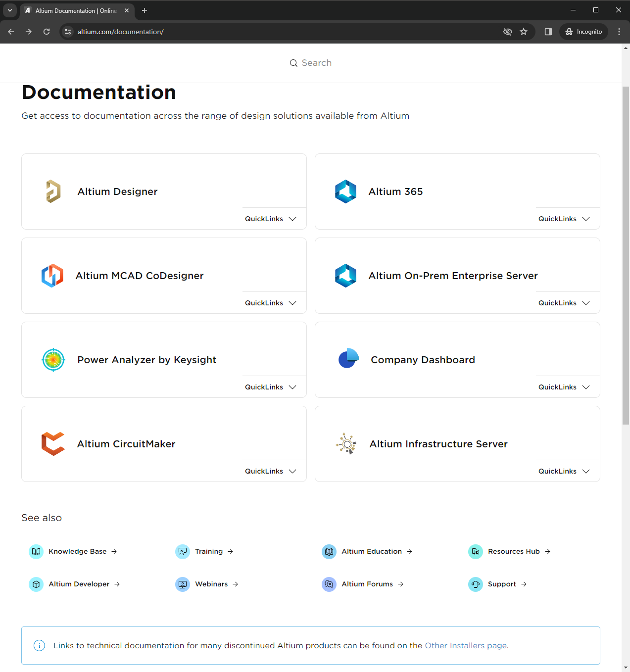Click the scrollbar down arrow
Screen dimensions: 630x672
tap(626, 668)
